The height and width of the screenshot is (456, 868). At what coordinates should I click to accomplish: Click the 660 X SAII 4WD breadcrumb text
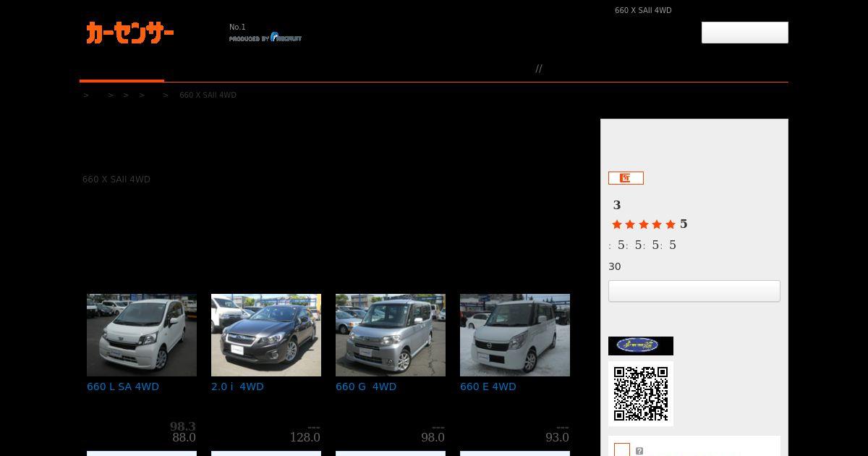(x=208, y=95)
